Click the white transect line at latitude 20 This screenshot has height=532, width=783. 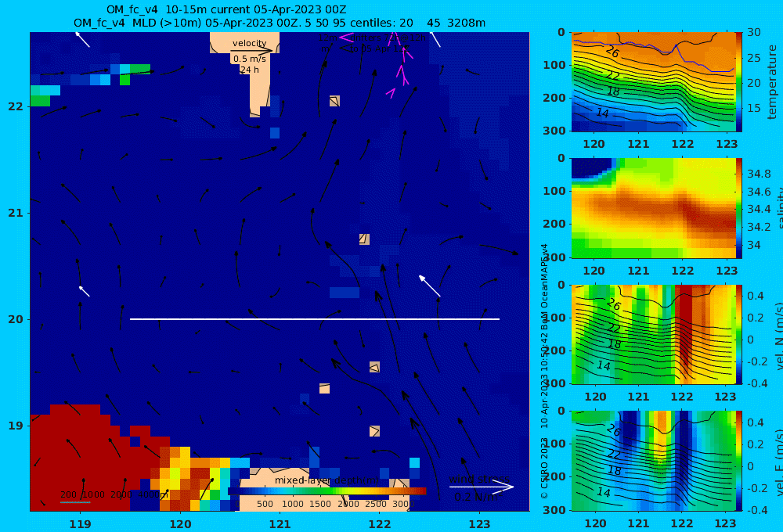click(x=315, y=319)
